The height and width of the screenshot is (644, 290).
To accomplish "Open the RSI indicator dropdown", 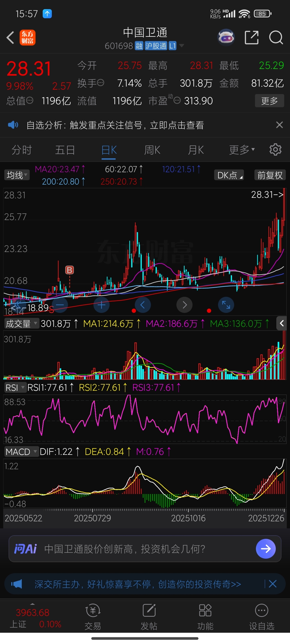I will tap(15, 387).
